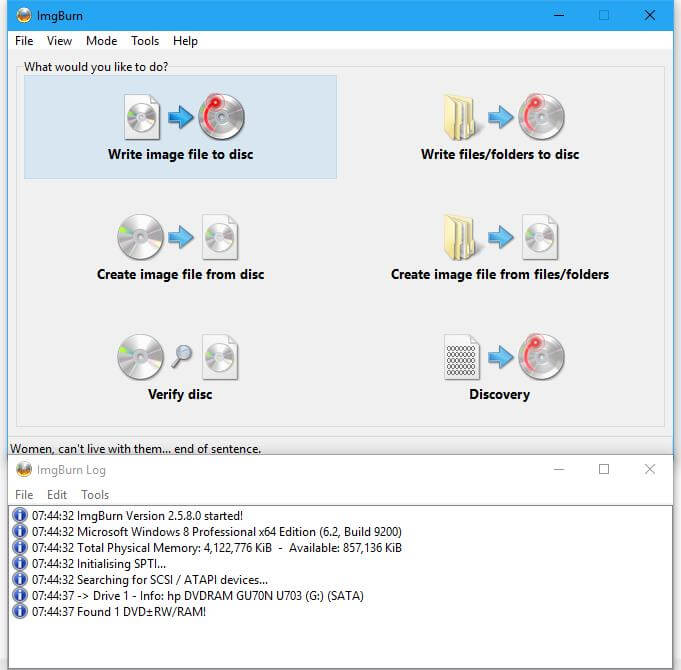Click the 'Write image file to disc' label
Viewport: 681px width, 670px height.
coord(181,155)
